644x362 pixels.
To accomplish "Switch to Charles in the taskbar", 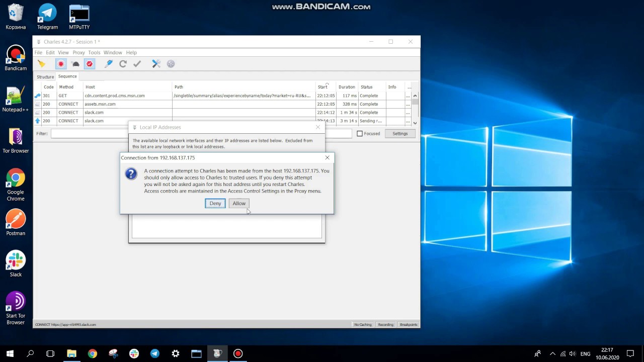I will (217, 353).
